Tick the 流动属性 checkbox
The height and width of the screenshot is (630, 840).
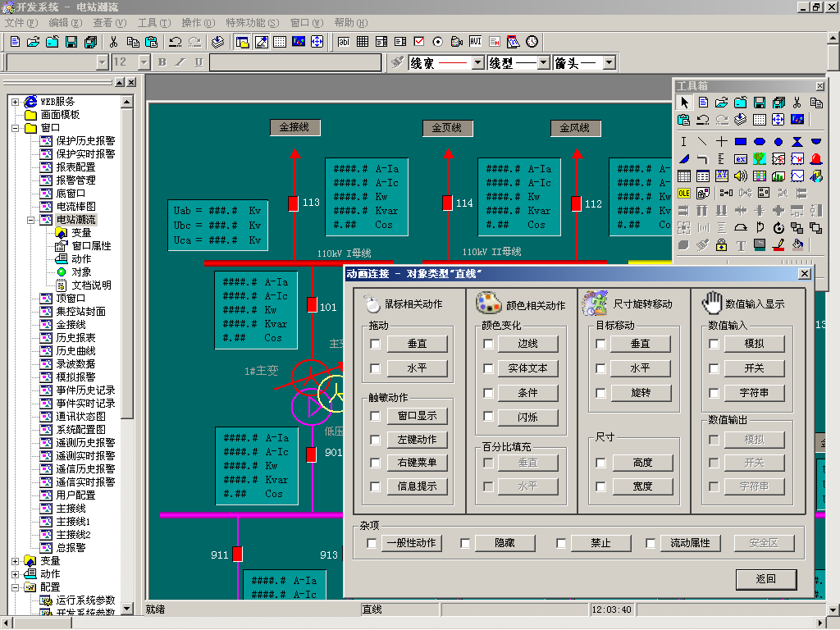pyautogui.click(x=651, y=543)
